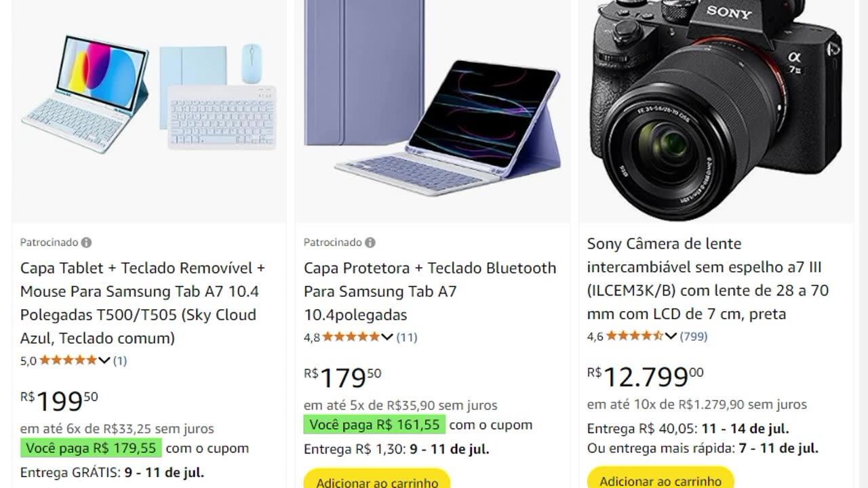View the 11 reviews for Capa Protetora

(407, 337)
